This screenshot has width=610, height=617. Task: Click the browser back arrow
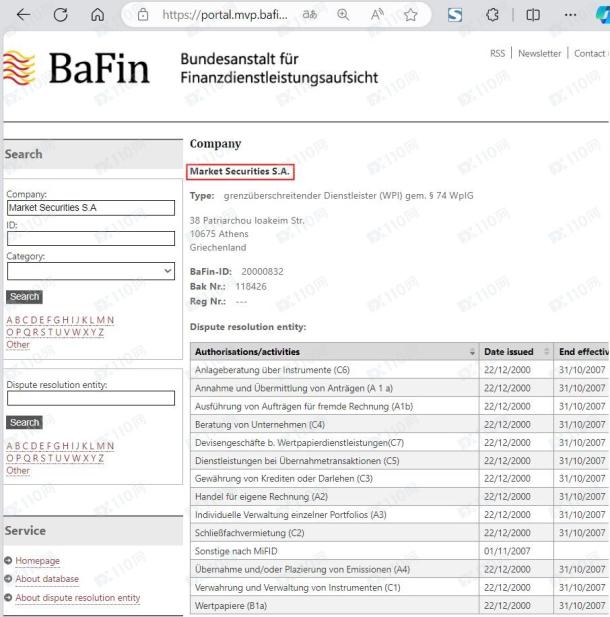[24, 15]
